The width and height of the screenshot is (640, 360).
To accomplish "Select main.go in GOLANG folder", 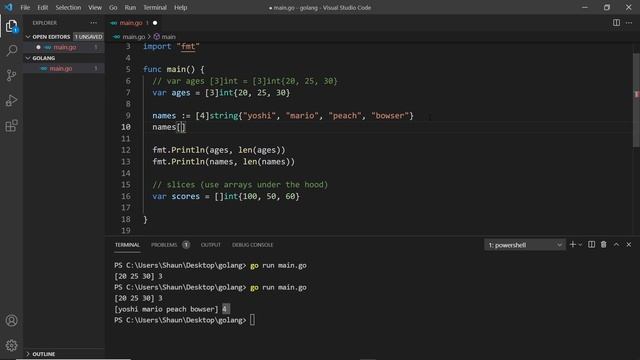I will [x=61, y=69].
